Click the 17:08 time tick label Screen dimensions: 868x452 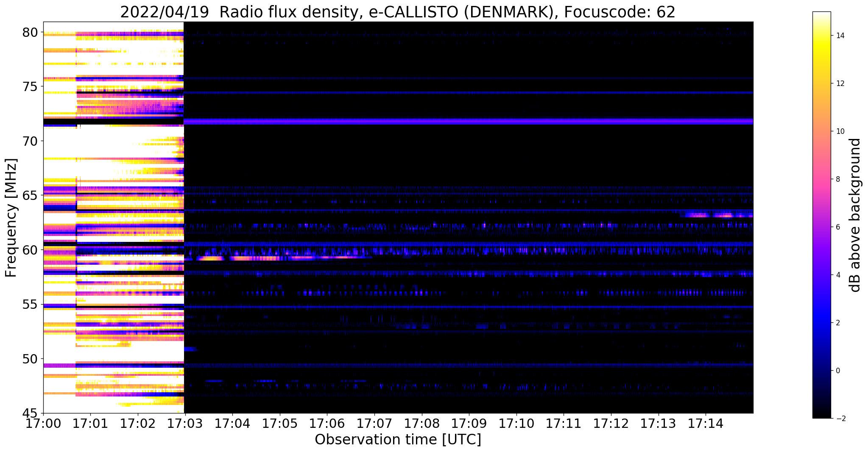coord(422,423)
